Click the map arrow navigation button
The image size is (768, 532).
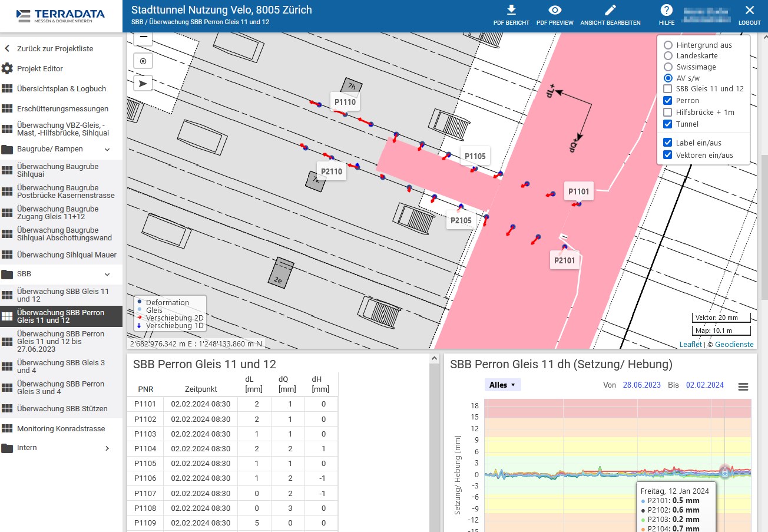(143, 83)
